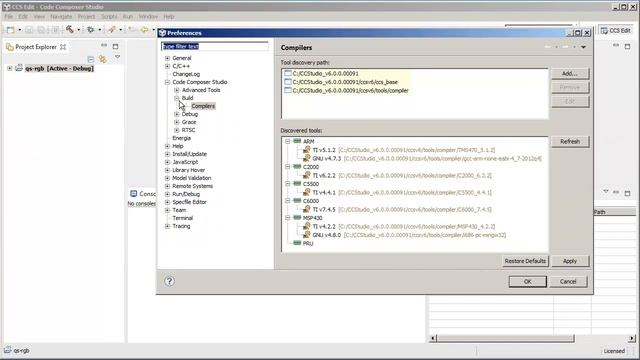Click the Refresh button
The height and width of the screenshot is (360, 640).
(x=570, y=141)
